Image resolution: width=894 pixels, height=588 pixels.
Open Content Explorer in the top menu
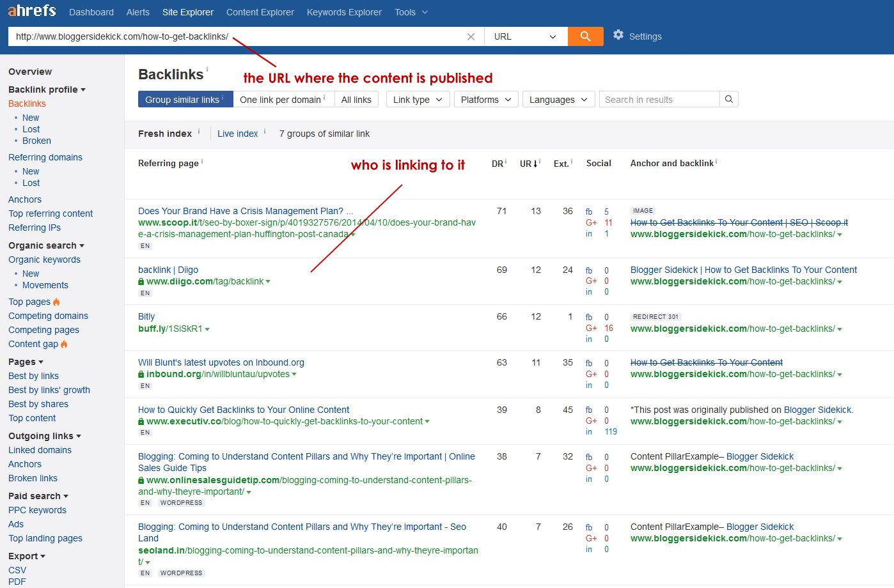point(260,12)
